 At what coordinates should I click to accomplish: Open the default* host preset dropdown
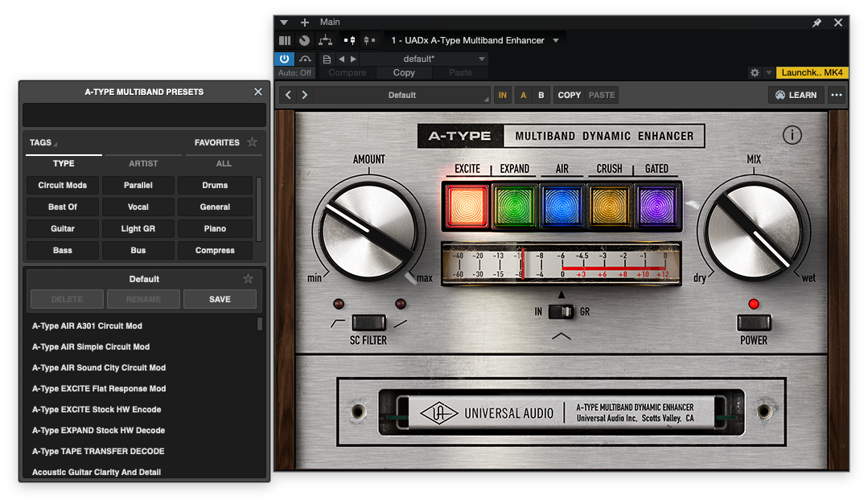click(424, 59)
